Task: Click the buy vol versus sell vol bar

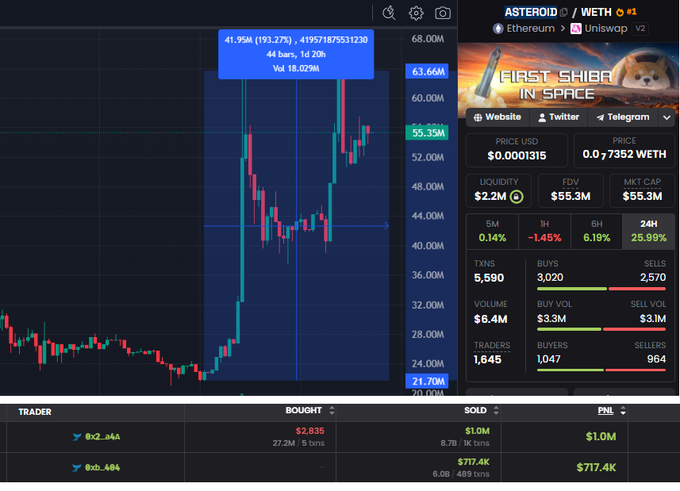Action: 601,330
